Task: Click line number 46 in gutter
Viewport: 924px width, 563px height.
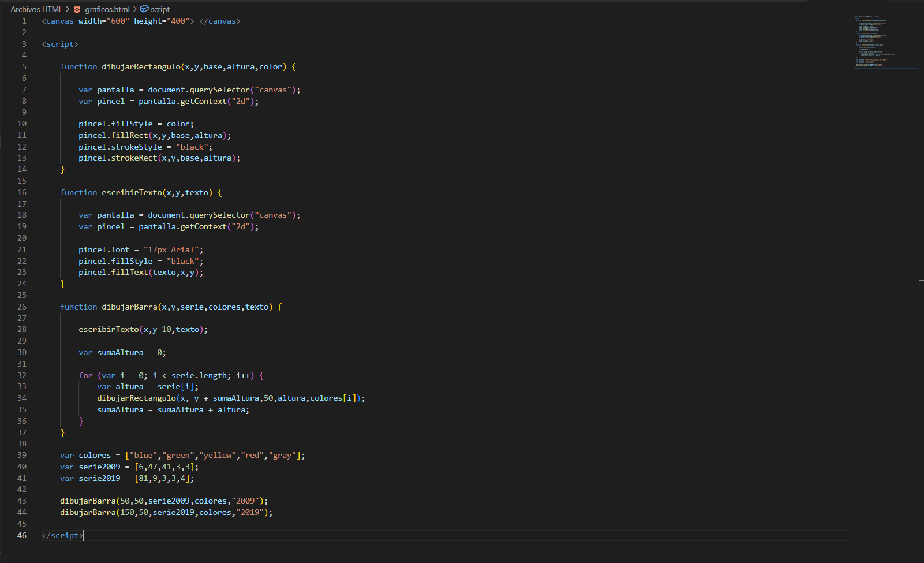Action: pyautogui.click(x=22, y=535)
